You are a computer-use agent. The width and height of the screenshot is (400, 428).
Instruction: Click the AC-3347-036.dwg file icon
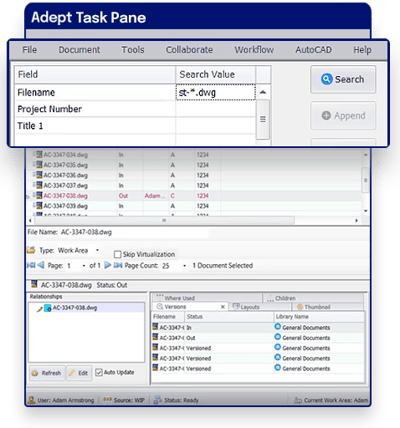tap(39, 175)
